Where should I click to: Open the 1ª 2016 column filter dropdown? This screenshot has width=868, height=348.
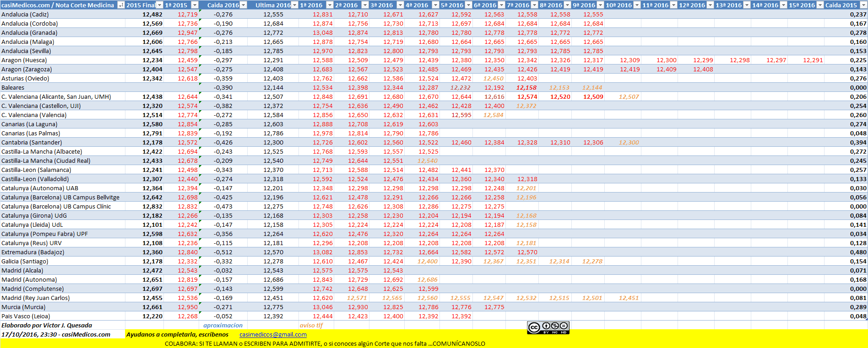(330, 5)
